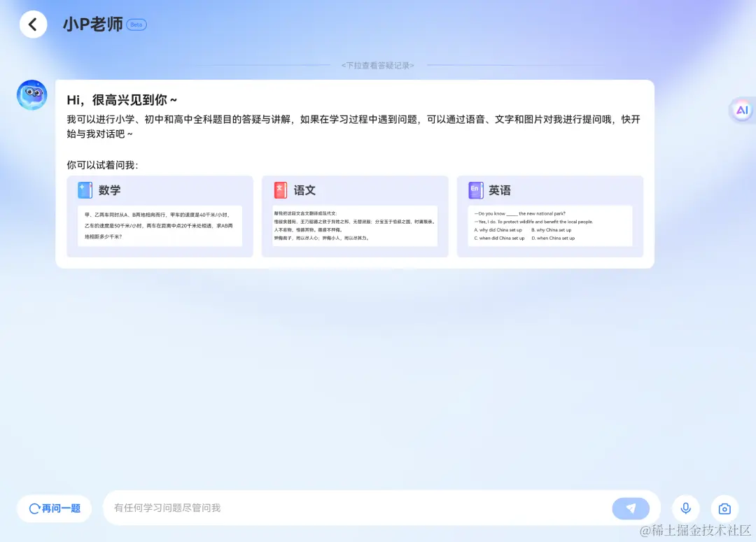Tap the back arrow to exit chat
This screenshot has height=542, width=756.
coord(33,24)
